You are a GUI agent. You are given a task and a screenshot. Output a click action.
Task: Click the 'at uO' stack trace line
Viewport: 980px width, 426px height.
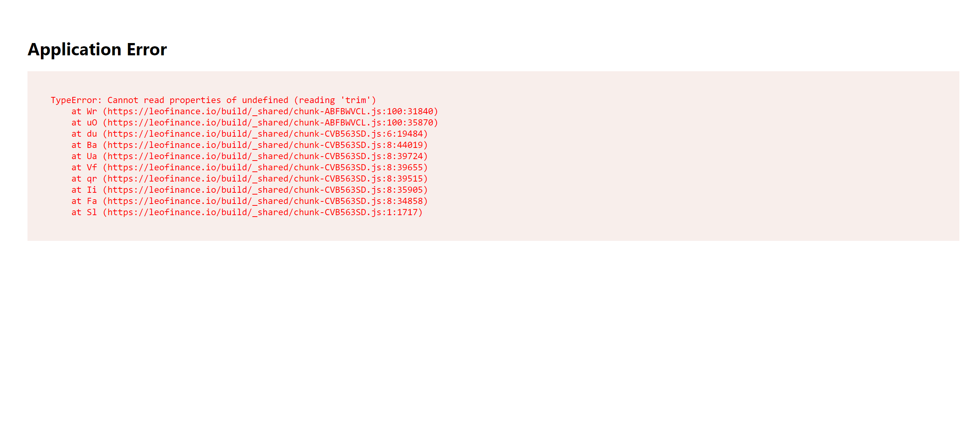point(255,123)
